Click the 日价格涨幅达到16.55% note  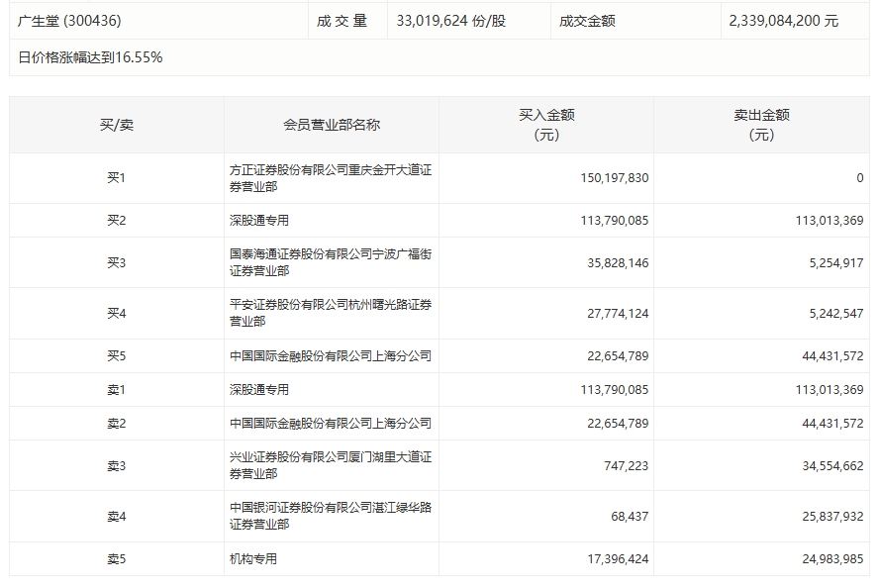click(x=90, y=57)
